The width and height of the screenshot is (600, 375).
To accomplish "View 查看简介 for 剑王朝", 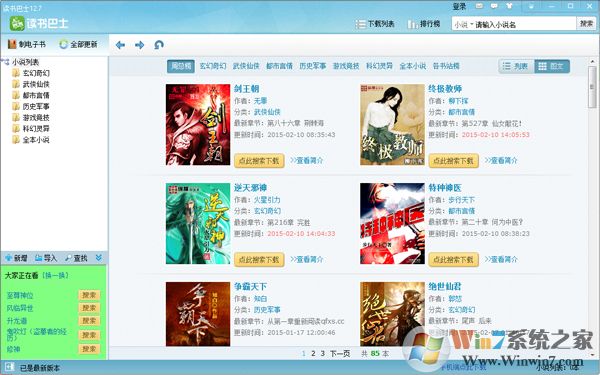I will coord(307,160).
